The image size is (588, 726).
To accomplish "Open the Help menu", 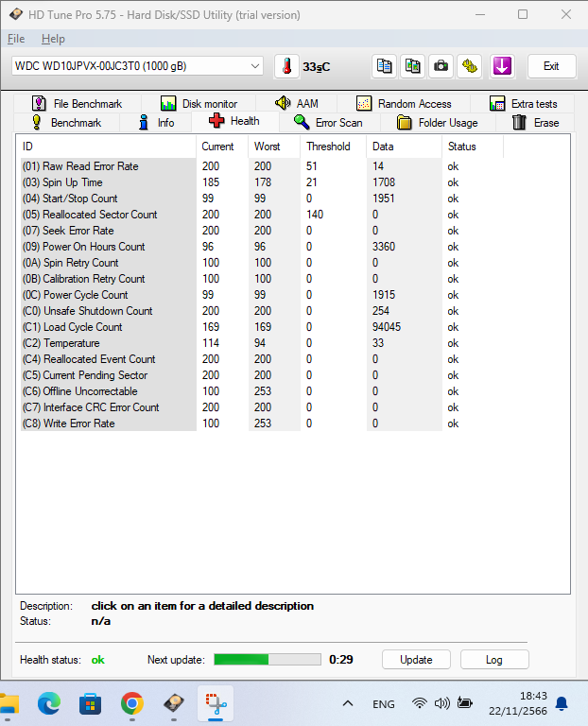I will click(53, 39).
